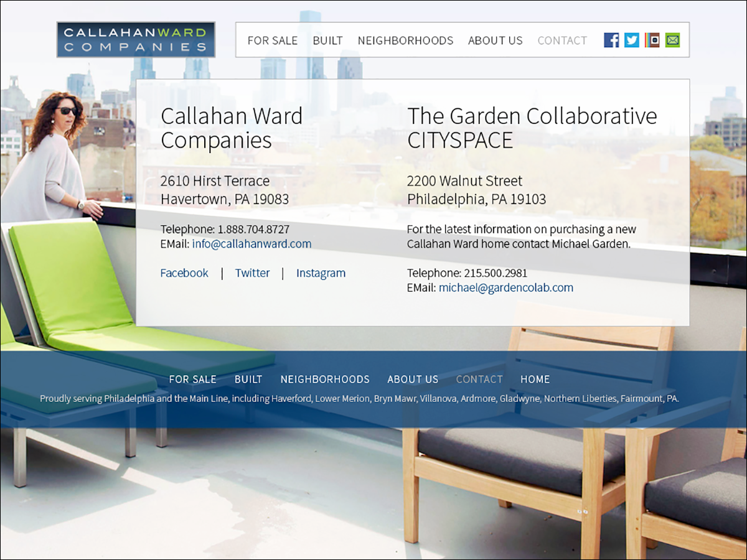The image size is (747, 560).
Task: Open FOR SALE in top navigation
Action: (x=273, y=40)
